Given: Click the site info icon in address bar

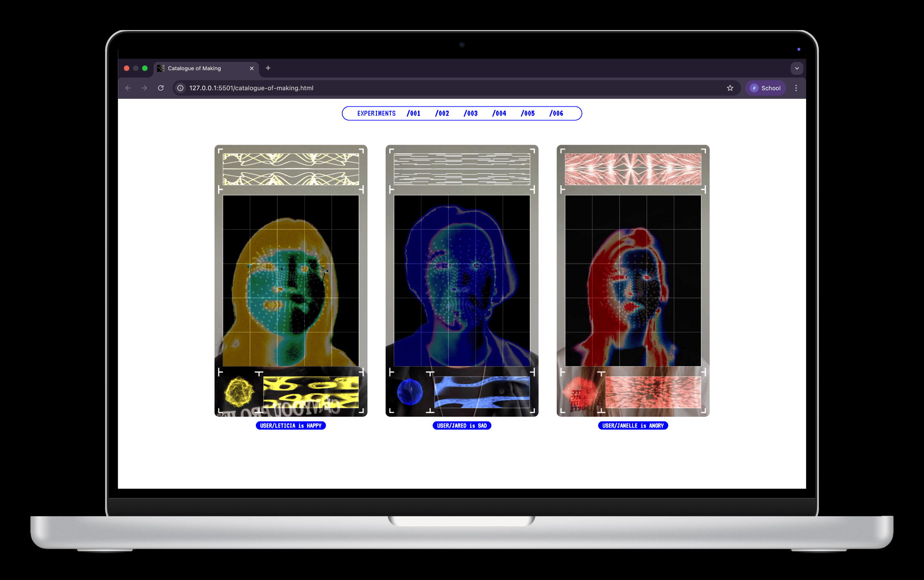Looking at the screenshot, I should pyautogui.click(x=181, y=88).
